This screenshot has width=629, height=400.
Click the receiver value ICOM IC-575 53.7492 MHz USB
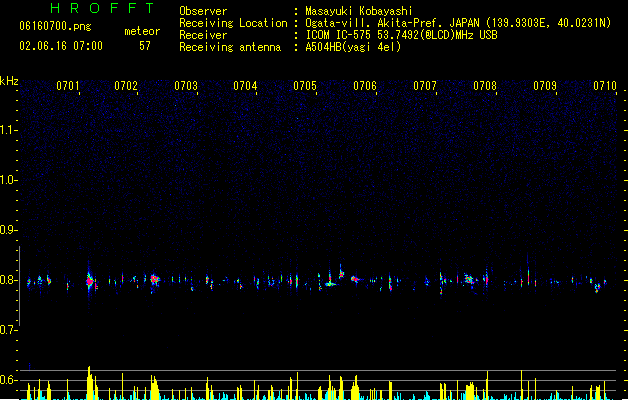(x=402, y=35)
